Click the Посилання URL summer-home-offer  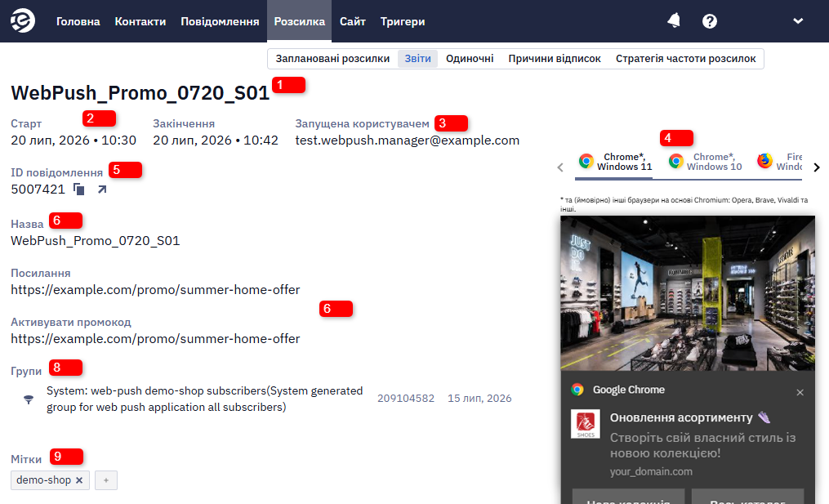[x=155, y=290]
